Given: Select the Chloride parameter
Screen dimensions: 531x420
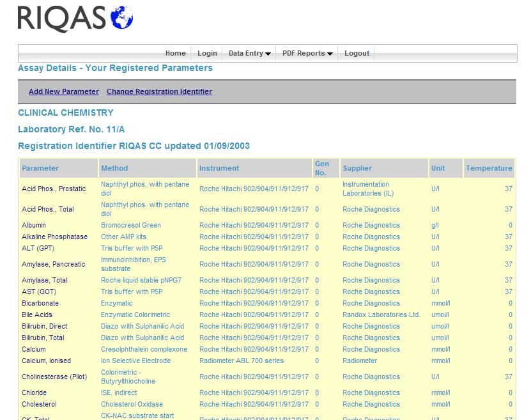Looking at the screenshot, I should 35,393.
